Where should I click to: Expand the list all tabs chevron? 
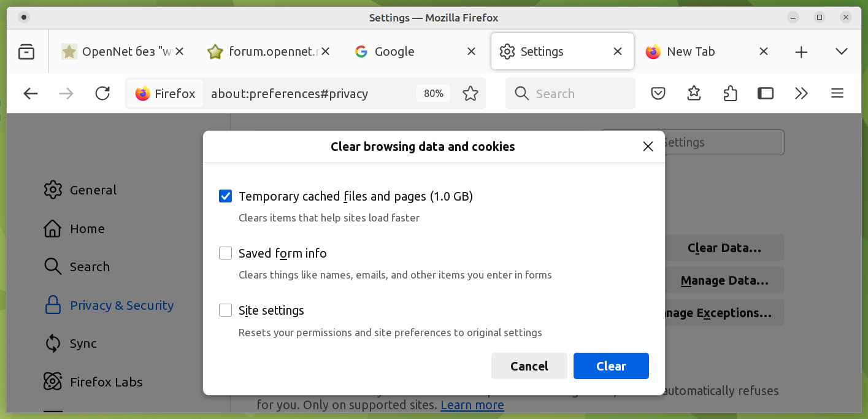click(x=842, y=52)
